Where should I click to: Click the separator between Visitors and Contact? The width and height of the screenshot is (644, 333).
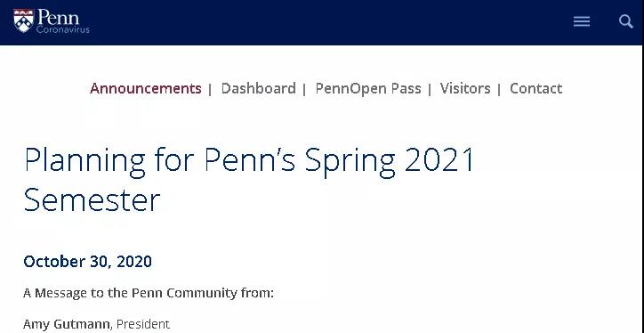pos(499,89)
